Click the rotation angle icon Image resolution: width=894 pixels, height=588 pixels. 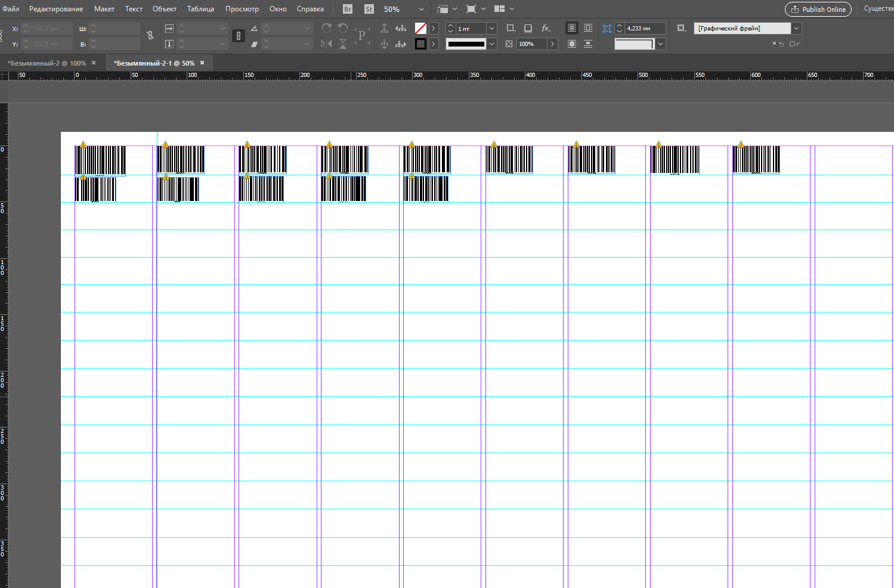[x=254, y=28]
